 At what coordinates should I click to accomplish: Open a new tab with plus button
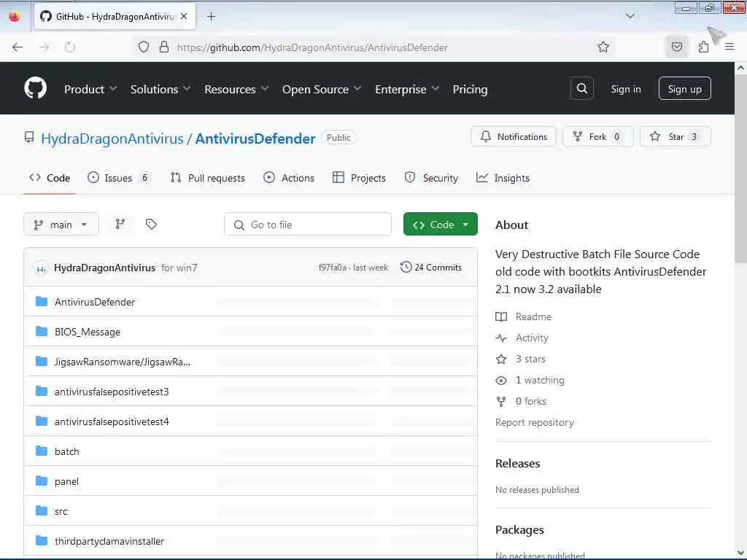pos(211,17)
